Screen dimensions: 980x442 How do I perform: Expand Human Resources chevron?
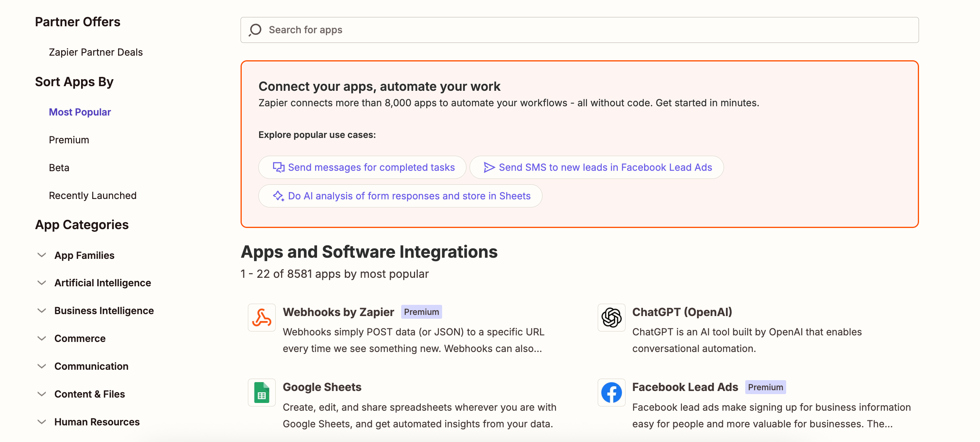coord(42,422)
